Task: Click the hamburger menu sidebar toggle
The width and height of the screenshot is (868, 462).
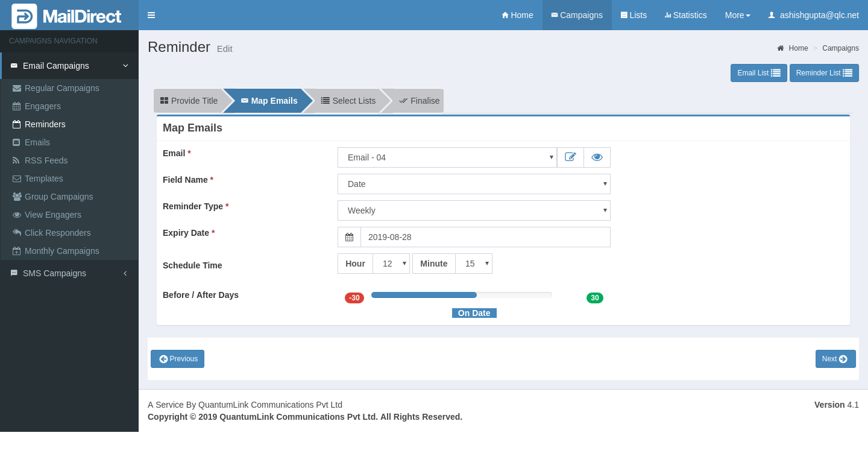Action: point(151,15)
